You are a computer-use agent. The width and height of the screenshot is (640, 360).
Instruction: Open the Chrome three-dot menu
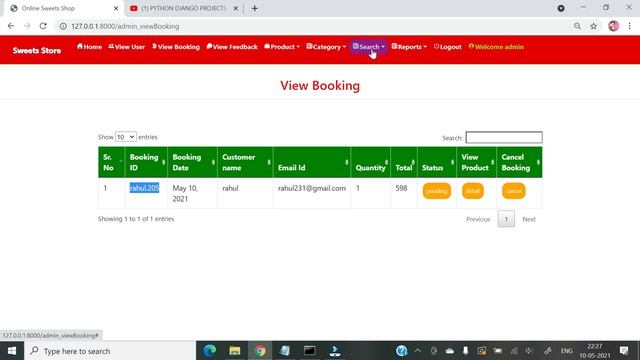point(629,26)
